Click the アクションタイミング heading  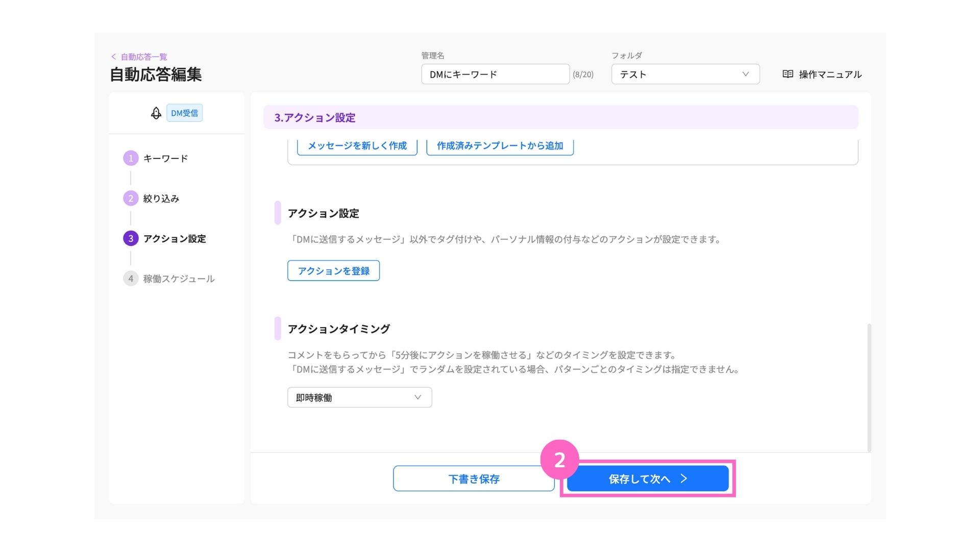click(338, 329)
